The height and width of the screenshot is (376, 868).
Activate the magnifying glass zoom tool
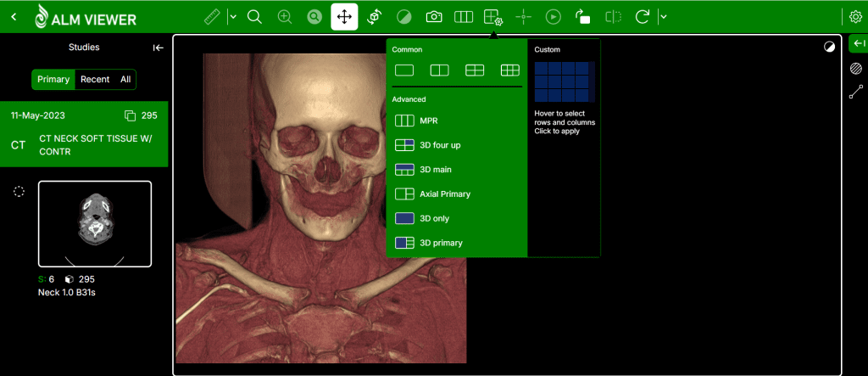tap(254, 16)
